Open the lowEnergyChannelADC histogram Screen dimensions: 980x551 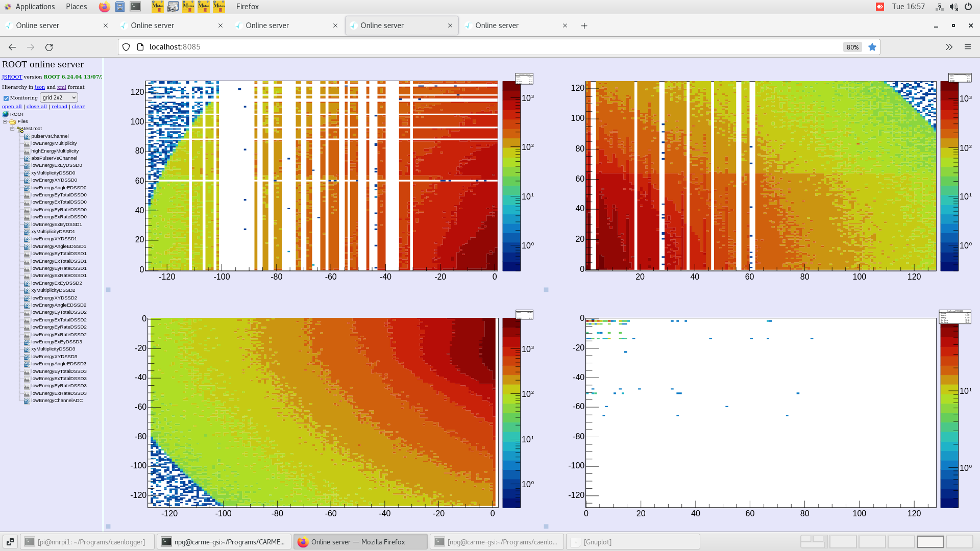point(56,400)
